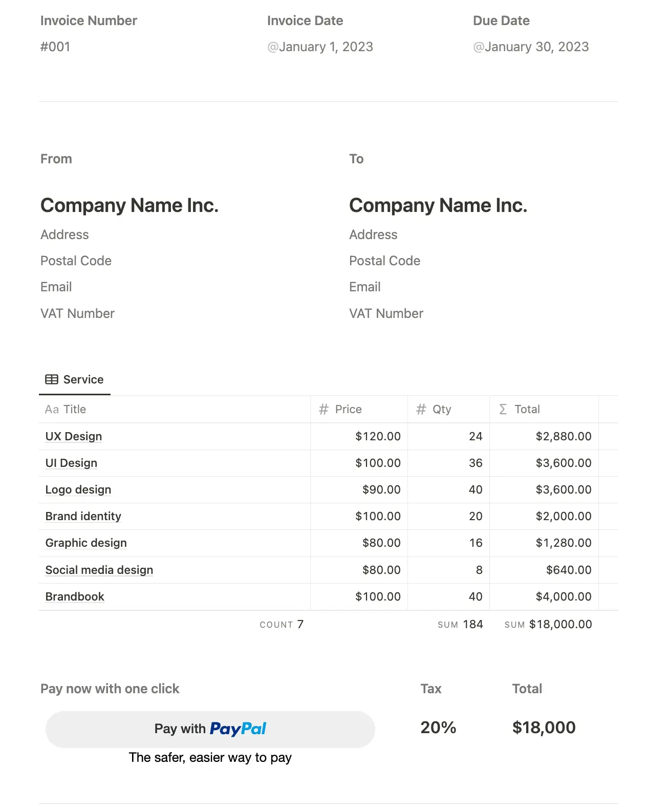Click the due date January 30, 2023

coord(531,47)
